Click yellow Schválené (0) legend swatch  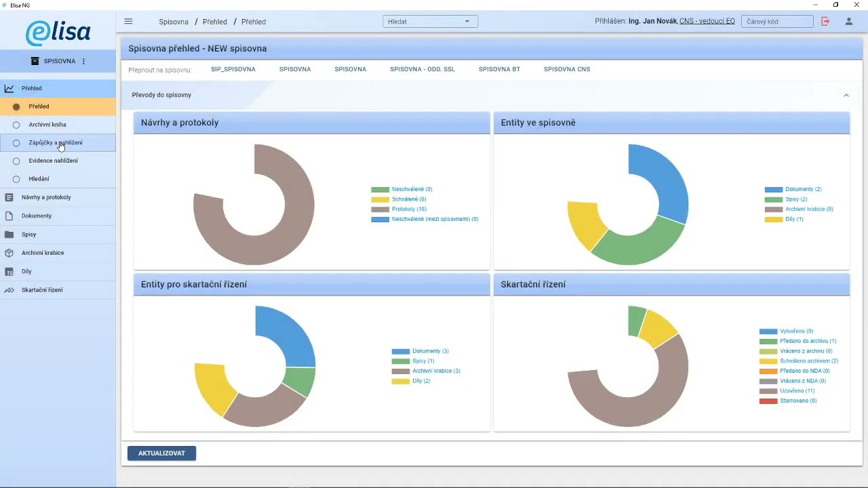[x=380, y=200]
